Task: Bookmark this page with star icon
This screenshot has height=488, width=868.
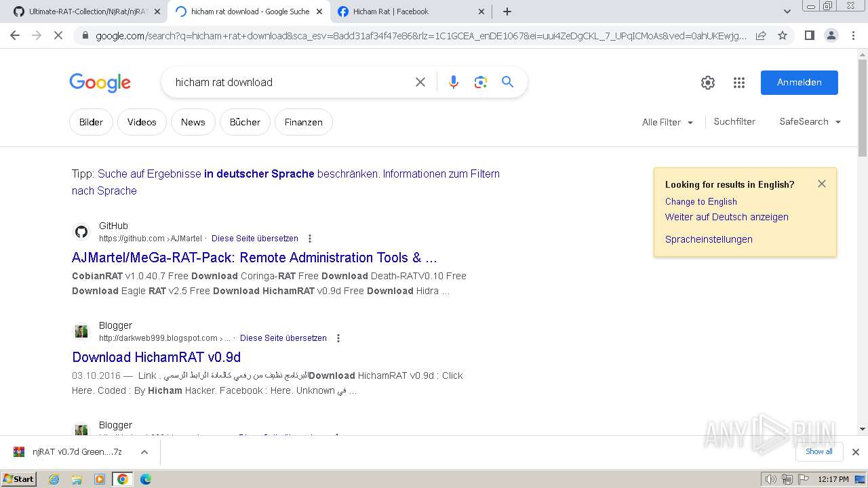Action: click(x=783, y=35)
